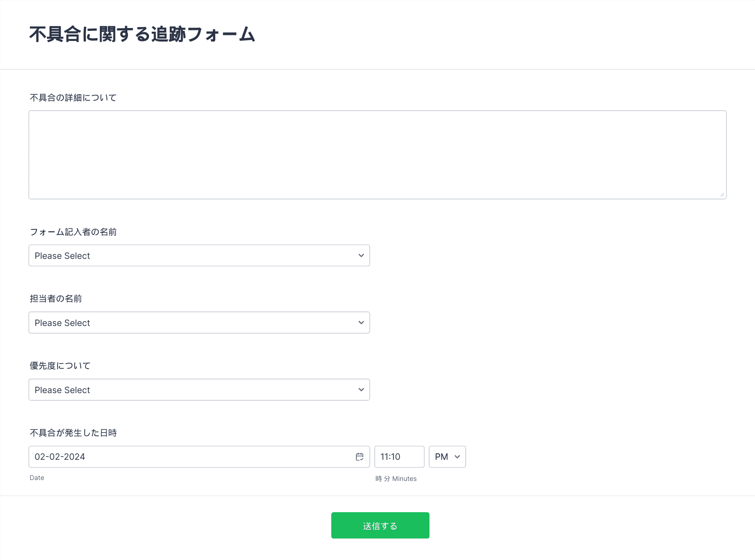Image resolution: width=755 pixels, height=560 pixels.
Task: Click the text area resize handle
Action: point(722,194)
